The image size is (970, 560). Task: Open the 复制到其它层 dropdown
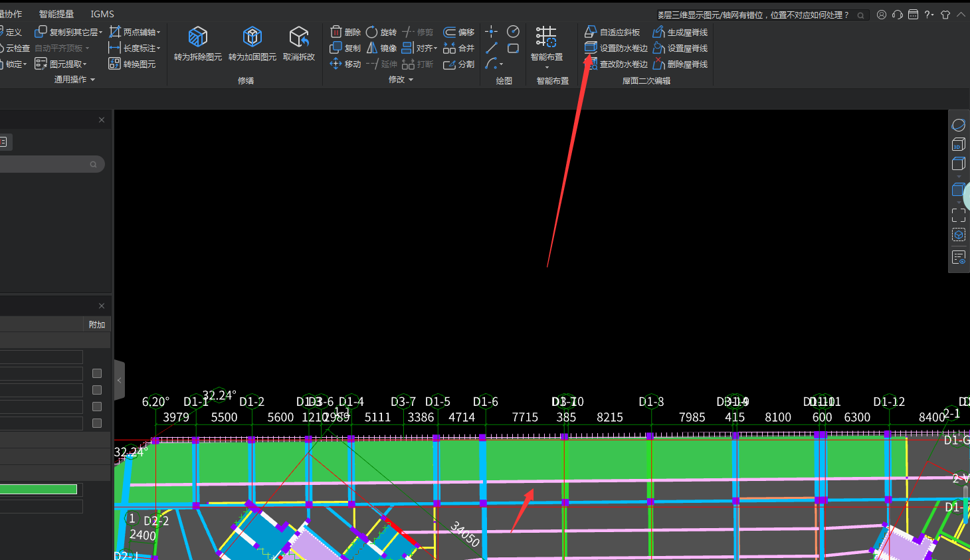tap(101, 32)
